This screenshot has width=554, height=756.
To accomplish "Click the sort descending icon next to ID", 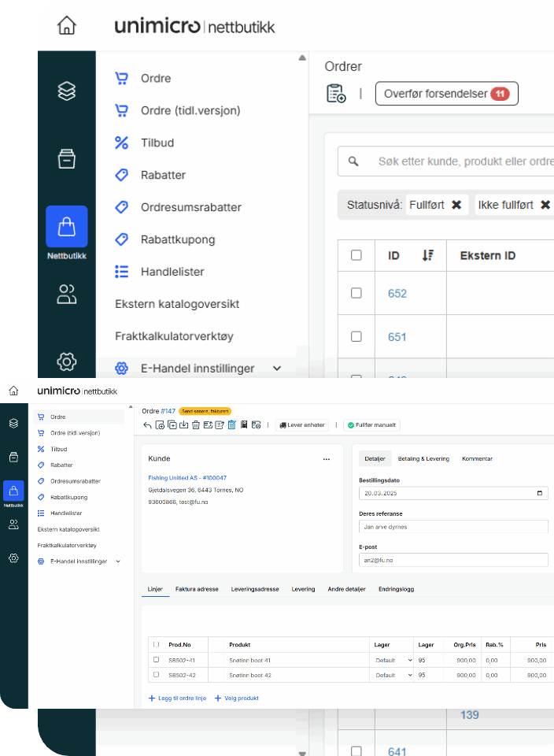I will [x=428, y=255].
